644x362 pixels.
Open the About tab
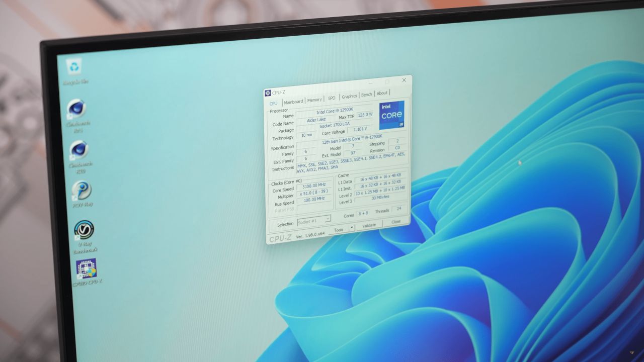382,93
